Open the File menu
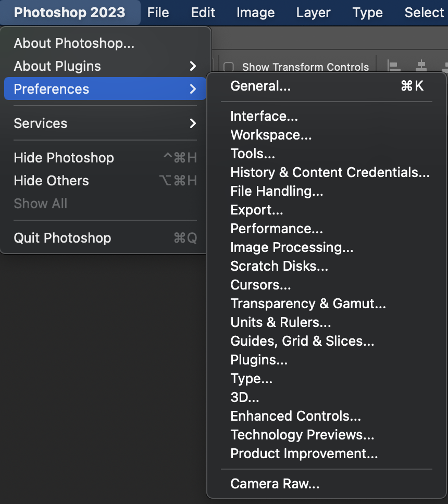448x504 pixels. [x=158, y=12]
